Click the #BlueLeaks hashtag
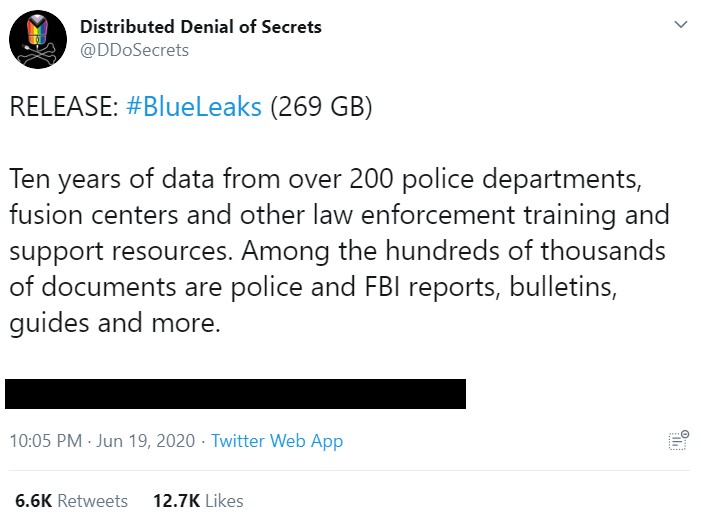 pos(194,107)
